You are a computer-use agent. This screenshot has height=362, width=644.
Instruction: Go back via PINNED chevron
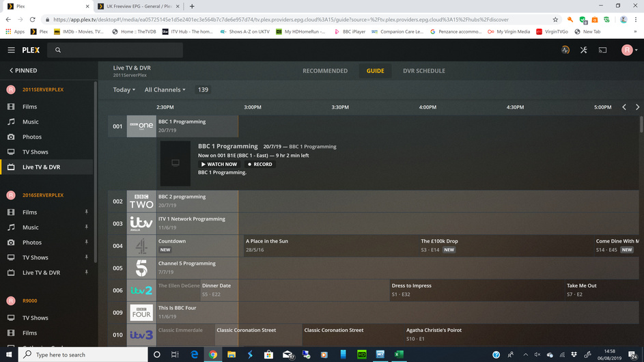tap(23, 70)
